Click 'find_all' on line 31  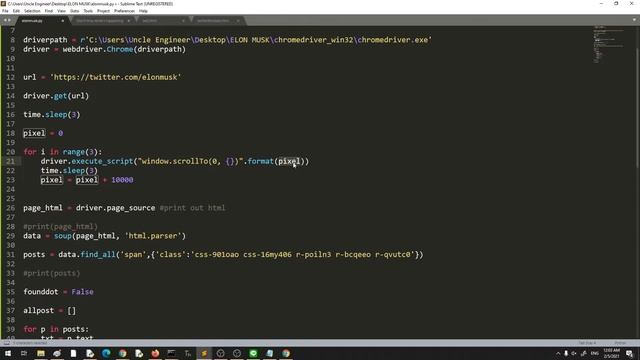coord(98,255)
